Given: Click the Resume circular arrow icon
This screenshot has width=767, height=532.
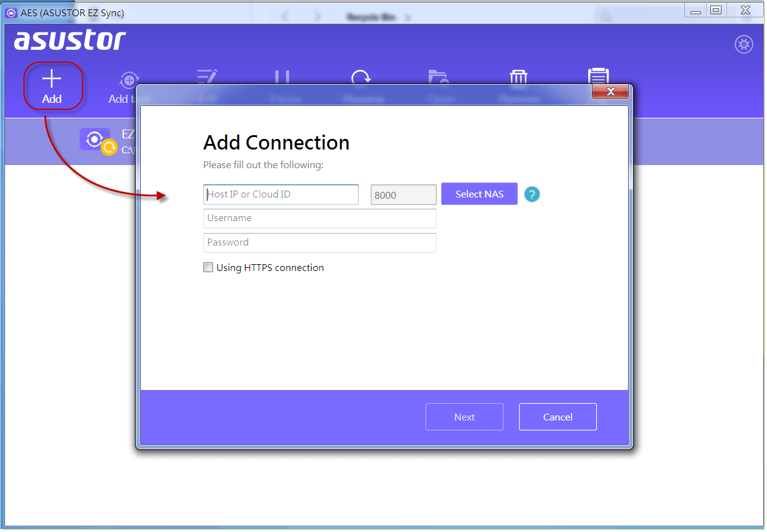Looking at the screenshot, I should click(361, 78).
